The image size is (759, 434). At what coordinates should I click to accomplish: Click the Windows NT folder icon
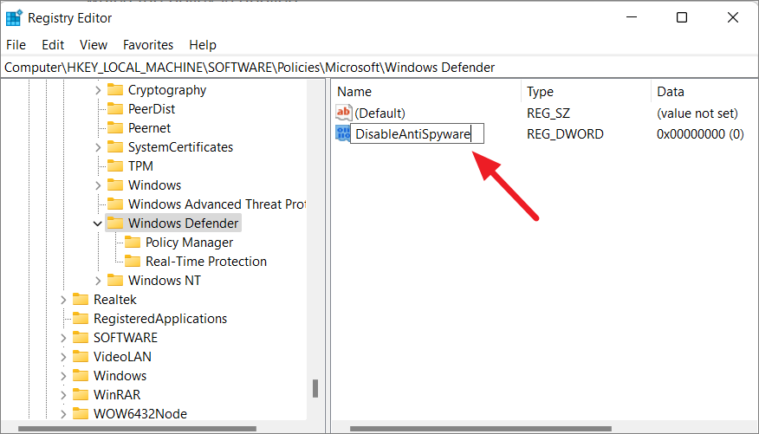click(x=115, y=280)
